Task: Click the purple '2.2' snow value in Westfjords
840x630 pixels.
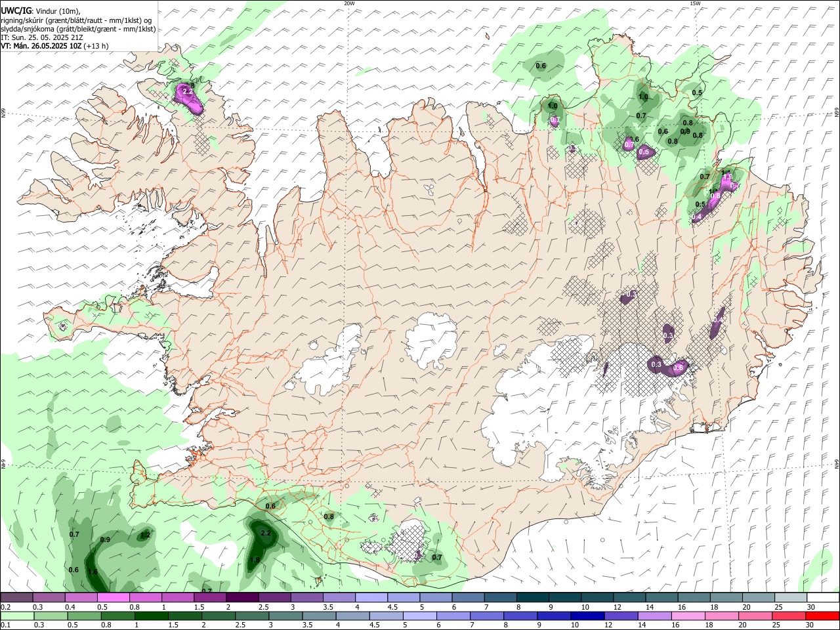Action: click(188, 91)
